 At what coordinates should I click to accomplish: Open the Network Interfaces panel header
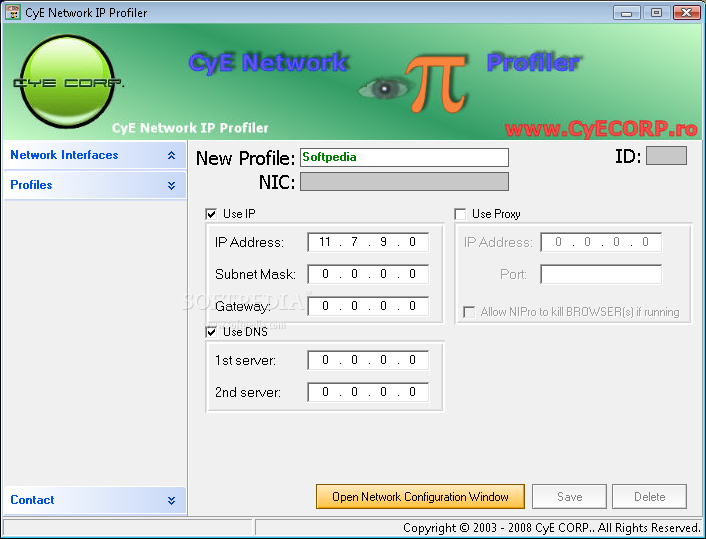[95, 155]
